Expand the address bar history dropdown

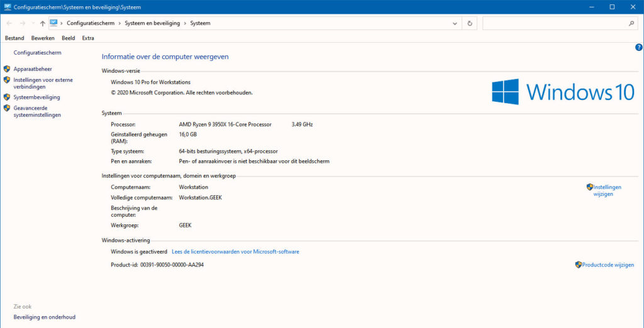pyautogui.click(x=455, y=23)
